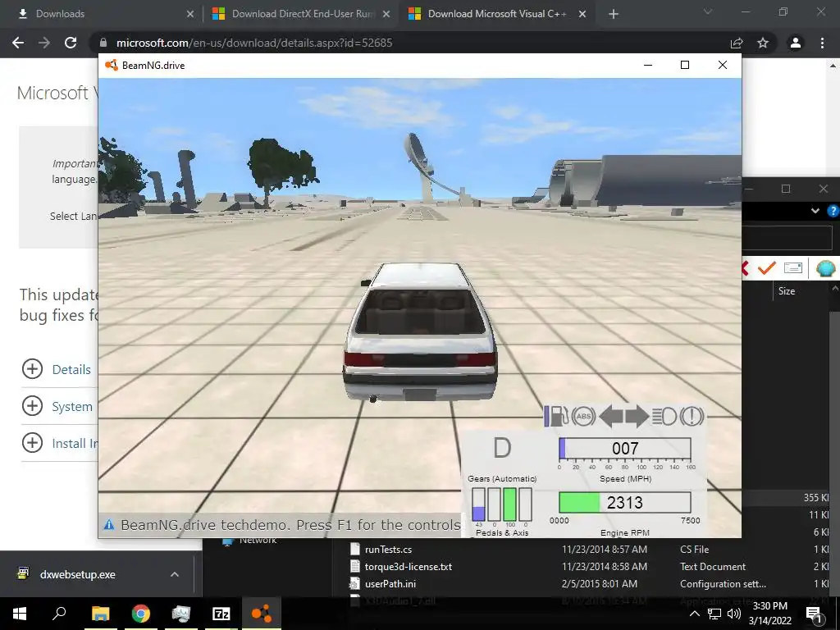Go back in Chrome browser
840x630 pixels.
click(x=18, y=43)
